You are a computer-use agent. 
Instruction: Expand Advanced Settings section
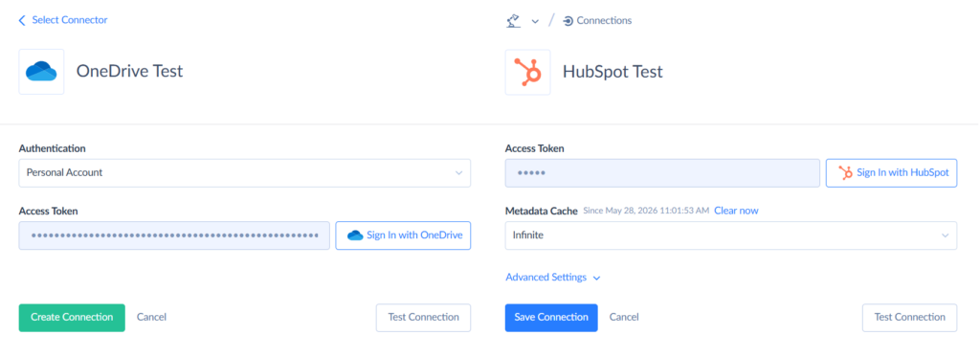click(552, 278)
